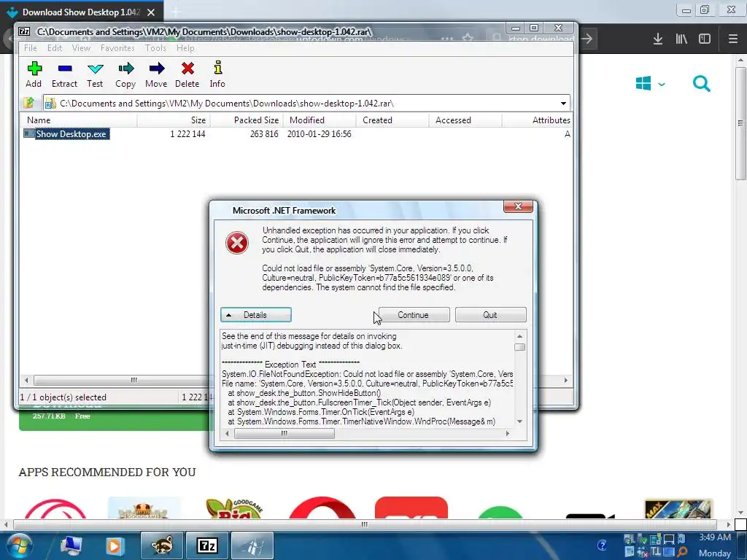Screen dimensions: 747x560
Task: Click the 7-Zip file list horizontal scrollbar
Action: (133, 380)
